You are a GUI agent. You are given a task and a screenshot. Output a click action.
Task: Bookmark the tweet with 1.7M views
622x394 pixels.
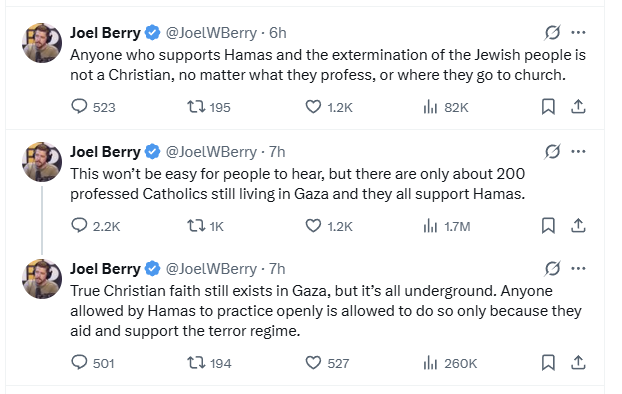(548, 226)
